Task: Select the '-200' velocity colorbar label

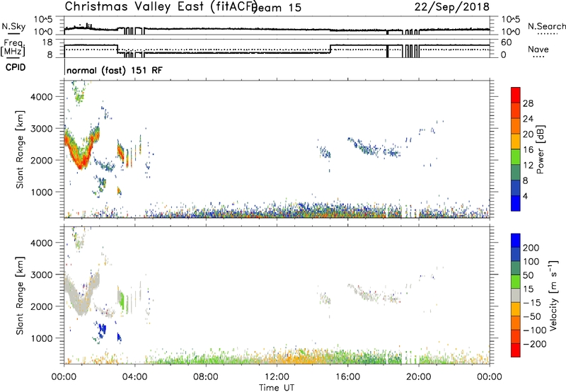Action: 534,344
